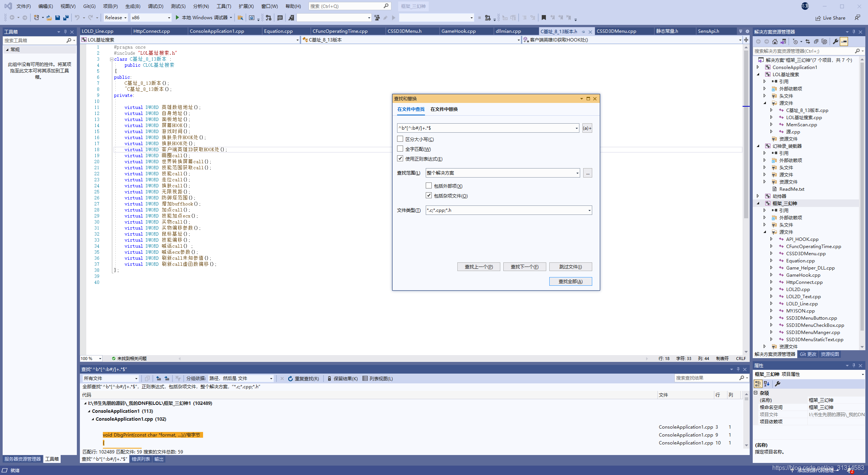Viewport: 868px width, 475px height.
Task: Switch to the 在文件中替换 tab
Action: coord(444,109)
